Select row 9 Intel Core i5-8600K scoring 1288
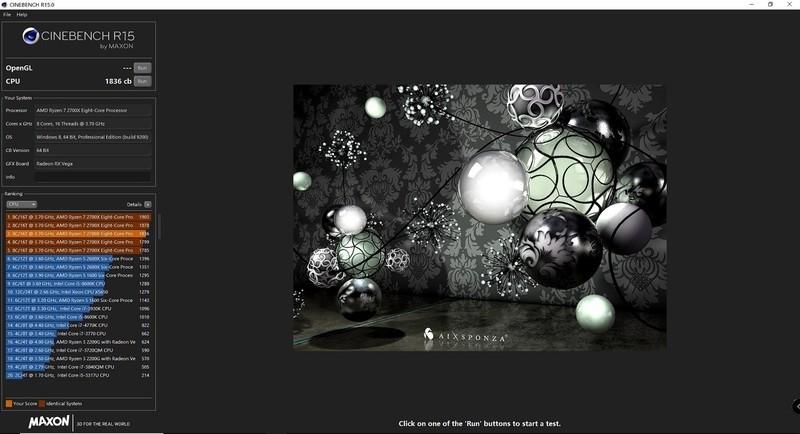This screenshot has width=800, height=434. (x=78, y=284)
